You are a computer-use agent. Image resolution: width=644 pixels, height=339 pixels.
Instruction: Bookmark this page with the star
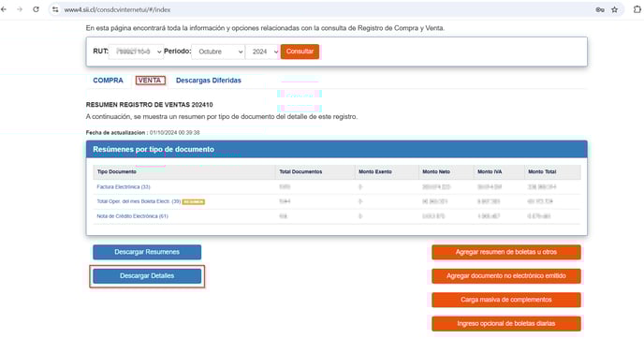click(614, 10)
